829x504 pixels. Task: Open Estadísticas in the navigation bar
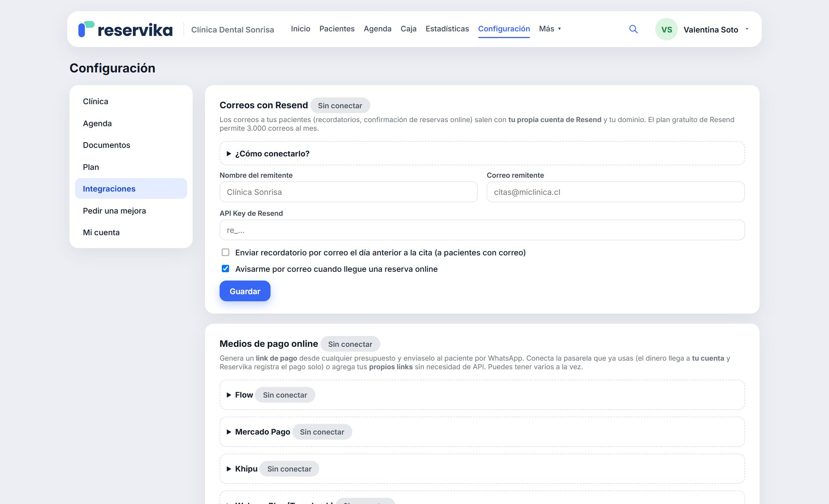click(447, 29)
